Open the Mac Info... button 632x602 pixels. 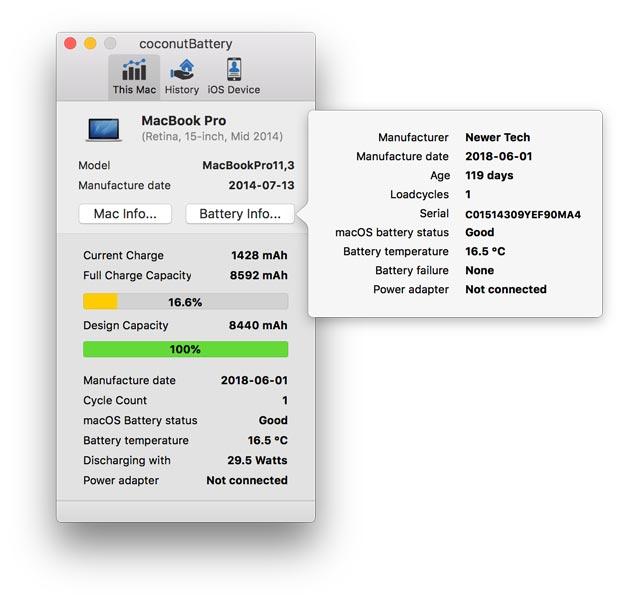click(125, 214)
